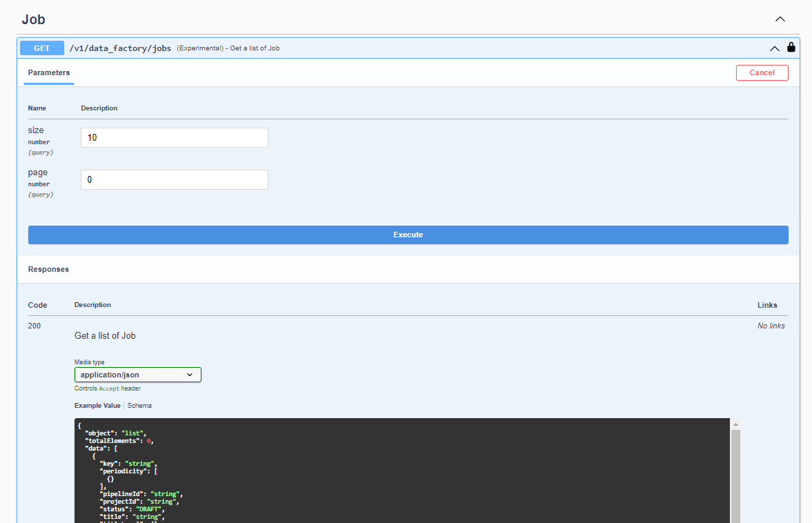Click the blue GET method badge
This screenshot has width=812, height=523.
tap(42, 48)
